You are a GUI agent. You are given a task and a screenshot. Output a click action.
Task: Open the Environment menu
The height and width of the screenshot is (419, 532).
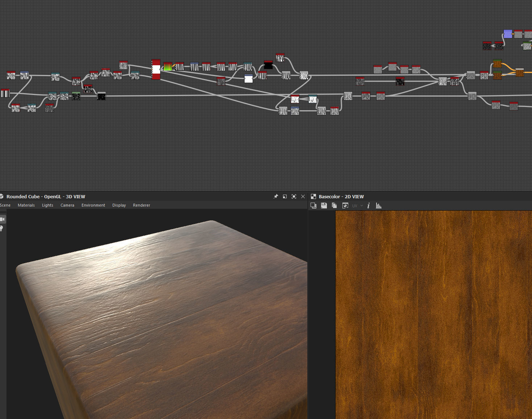[x=93, y=205]
